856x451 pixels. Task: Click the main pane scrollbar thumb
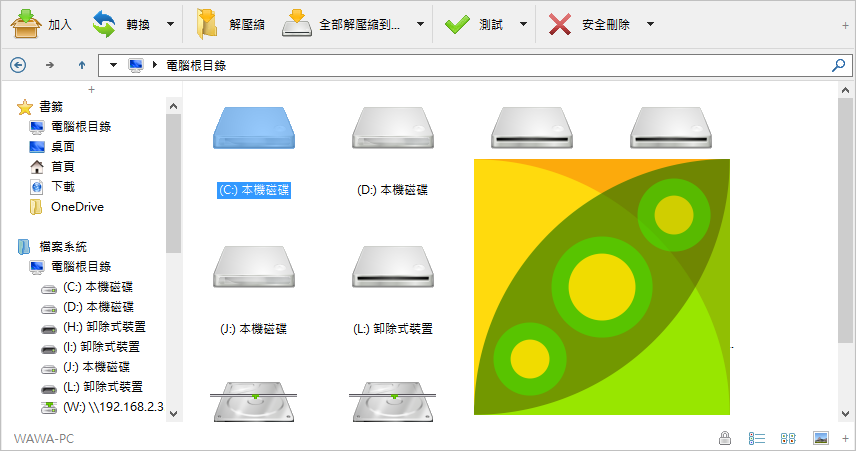(845, 221)
